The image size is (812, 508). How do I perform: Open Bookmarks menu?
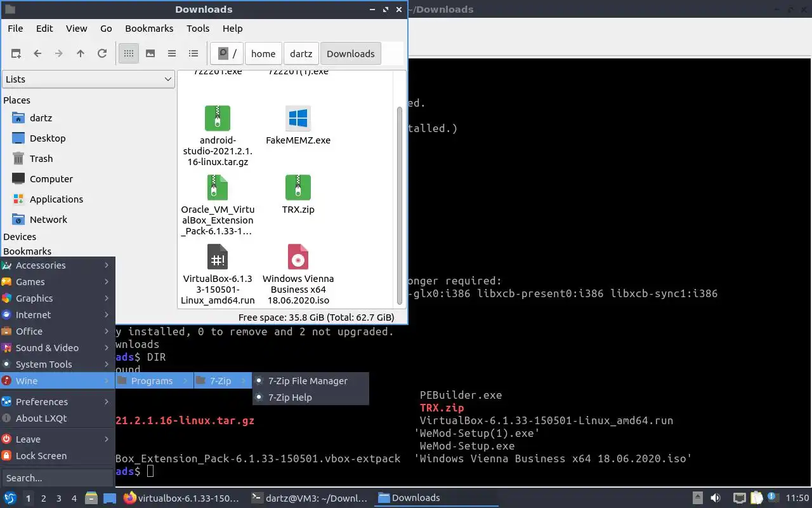click(149, 29)
